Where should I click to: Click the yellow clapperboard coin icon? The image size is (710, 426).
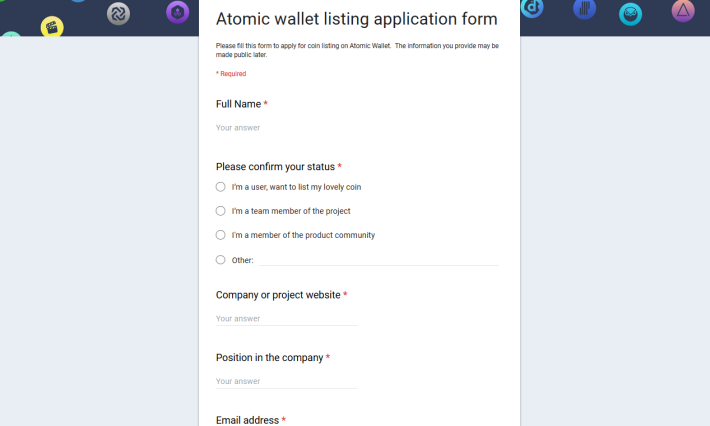52,27
